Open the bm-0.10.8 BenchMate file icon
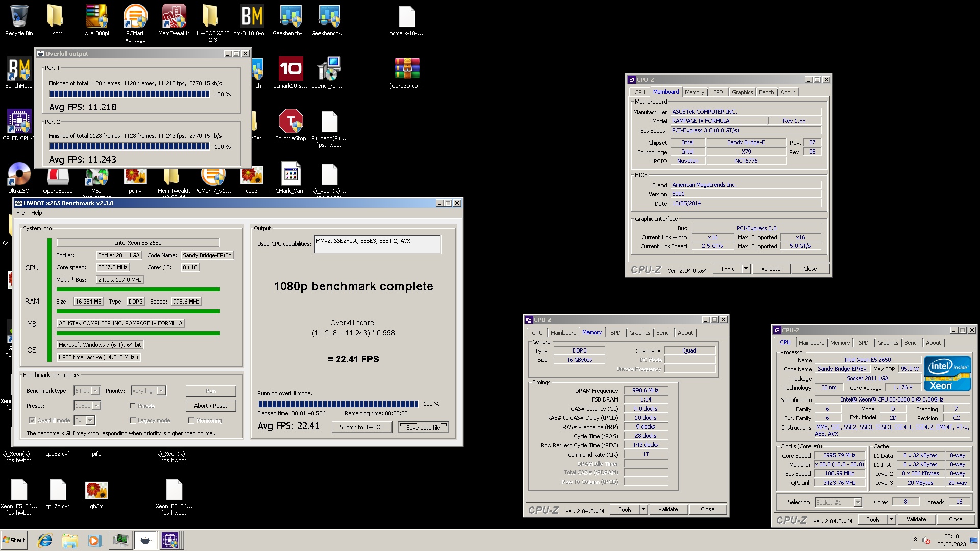 [252, 20]
